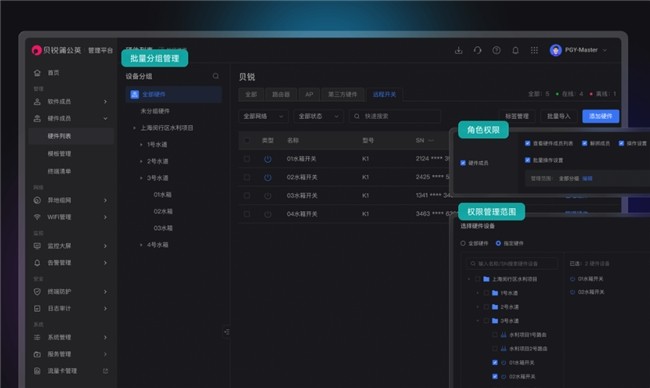Screen dimensions: 650x388
Task: Check 水利项目1号路由 in the permission tree
Action: pos(495,335)
